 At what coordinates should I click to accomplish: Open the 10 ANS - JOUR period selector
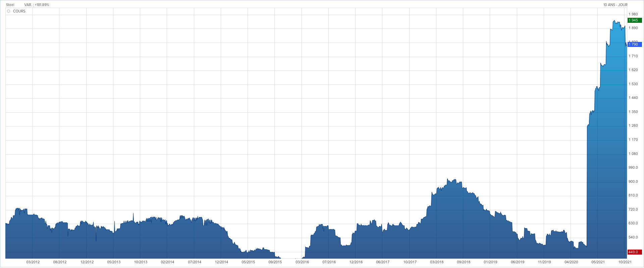(x=615, y=5)
